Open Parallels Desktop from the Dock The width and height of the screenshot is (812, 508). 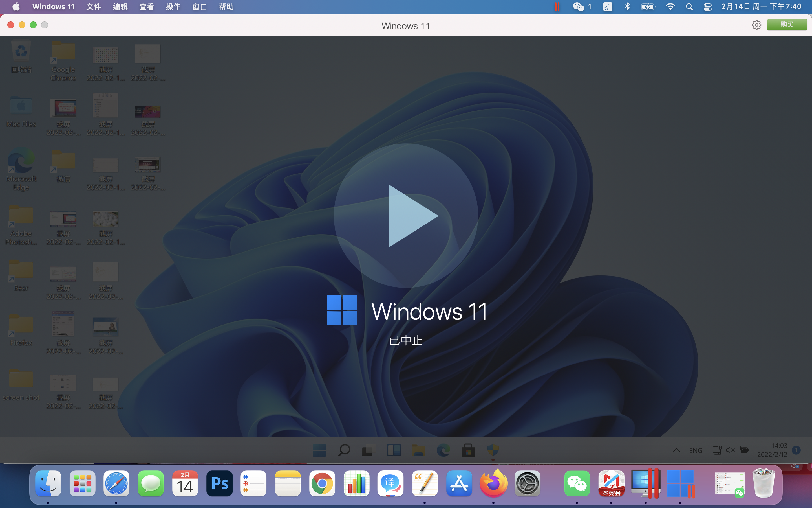(x=646, y=483)
